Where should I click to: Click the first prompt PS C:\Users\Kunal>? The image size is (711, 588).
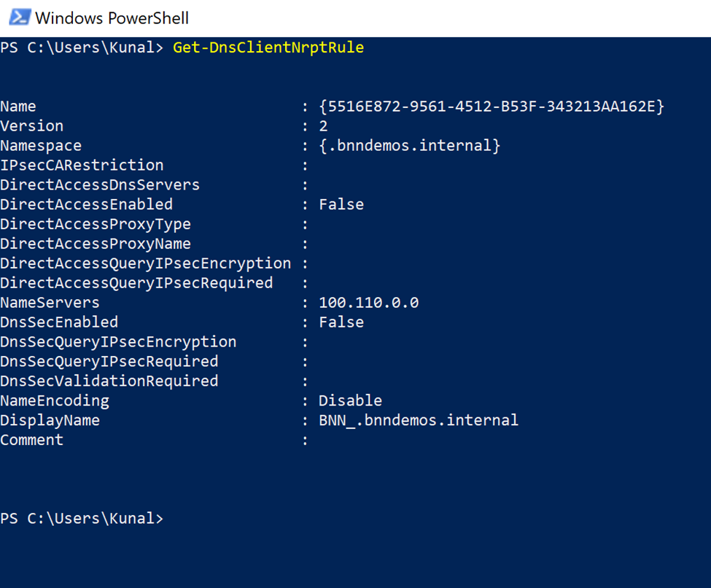(x=82, y=48)
